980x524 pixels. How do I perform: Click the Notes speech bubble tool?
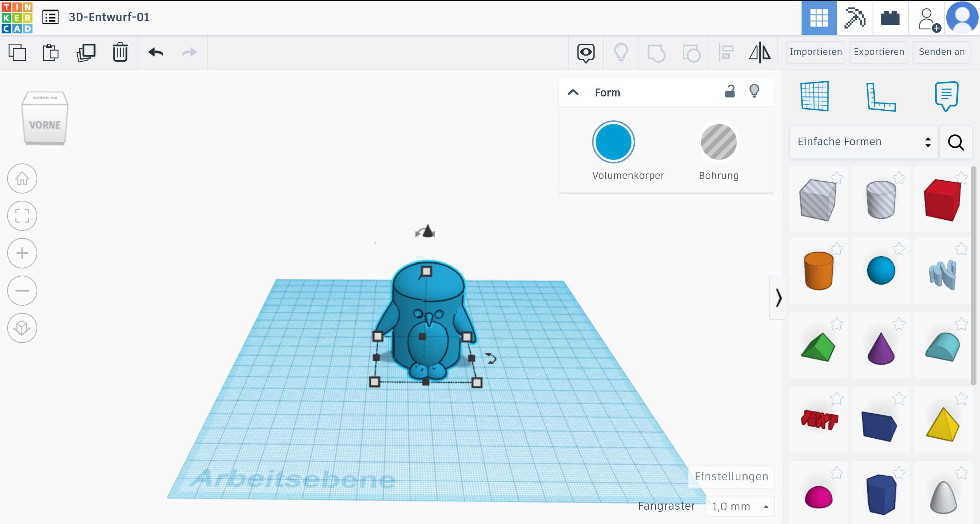point(946,96)
